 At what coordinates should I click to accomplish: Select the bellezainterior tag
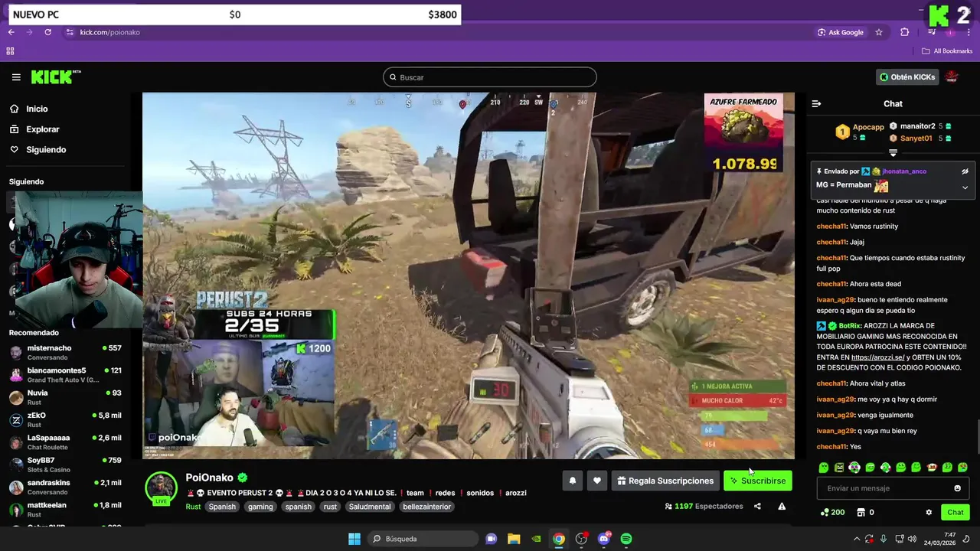coord(427,507)
